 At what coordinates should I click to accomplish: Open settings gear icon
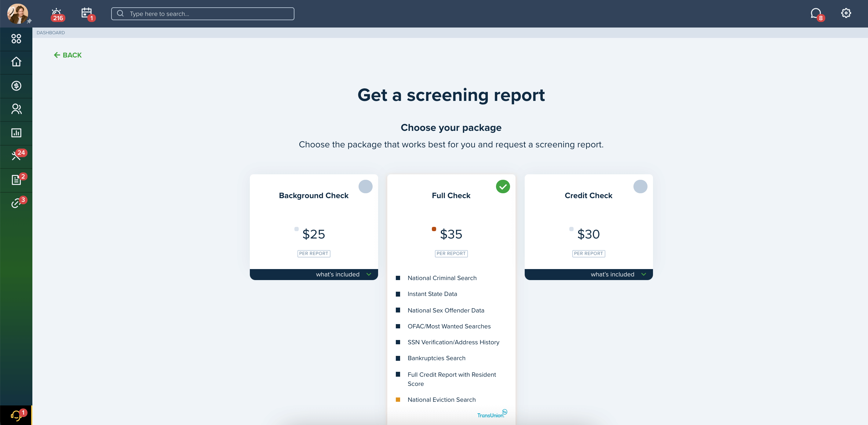click(x=846, y=13)
